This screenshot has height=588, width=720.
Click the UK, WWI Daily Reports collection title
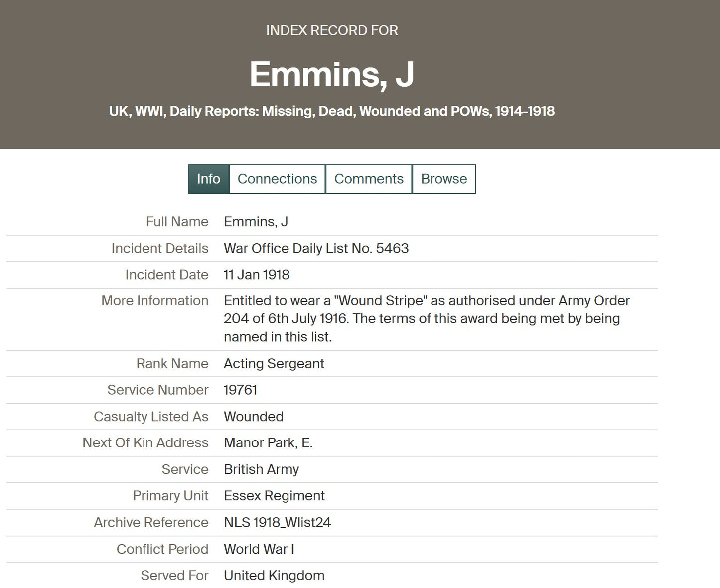(x=332, y=111)
